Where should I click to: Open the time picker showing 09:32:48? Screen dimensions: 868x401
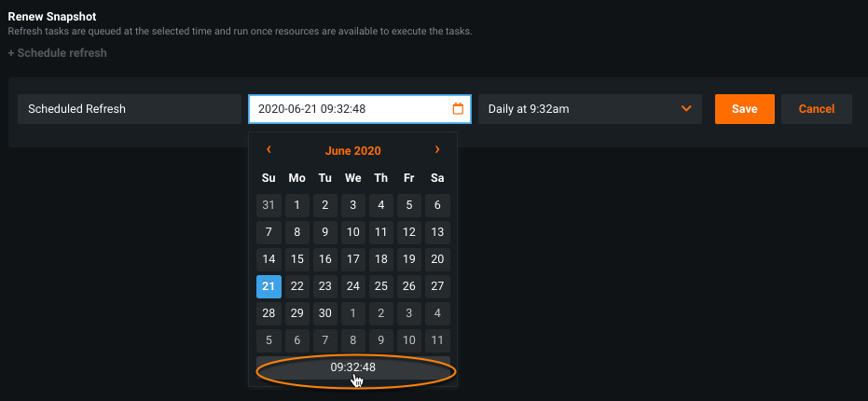(x=353, y=367)
